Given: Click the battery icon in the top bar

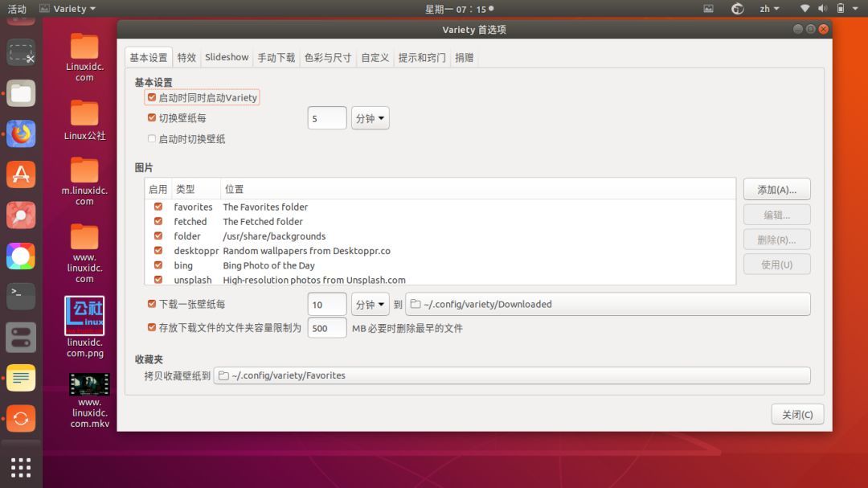Looking at the screenshot, I should coord(841,8).
